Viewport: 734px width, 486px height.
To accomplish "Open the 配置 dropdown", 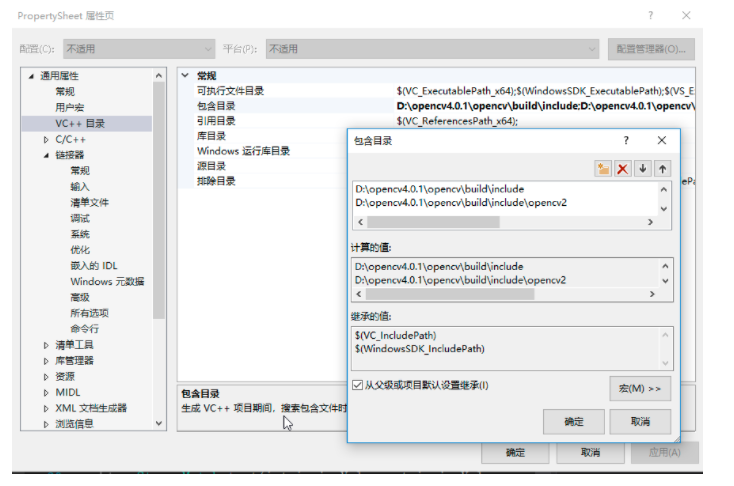I will (x=139, y=49).
